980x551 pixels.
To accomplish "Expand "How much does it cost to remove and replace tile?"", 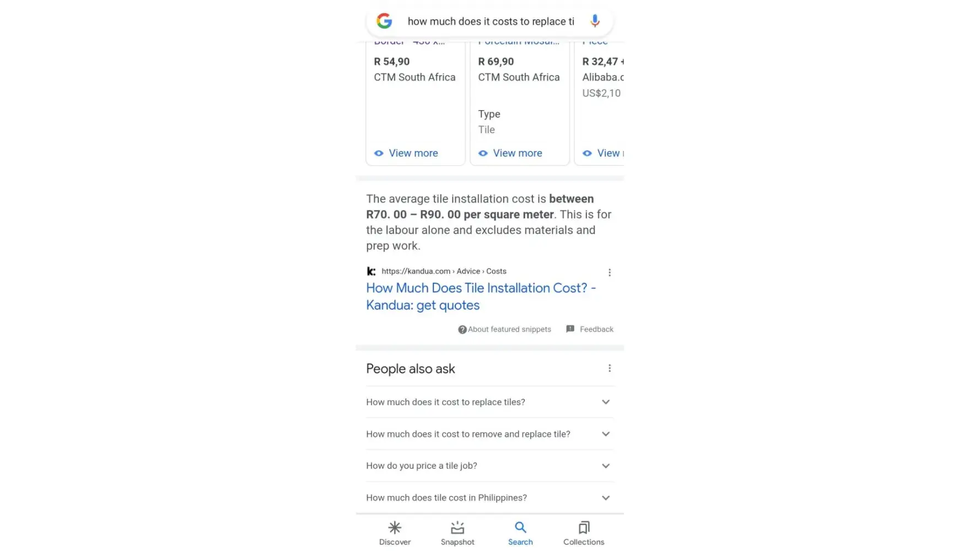I will tap(605, 434).
